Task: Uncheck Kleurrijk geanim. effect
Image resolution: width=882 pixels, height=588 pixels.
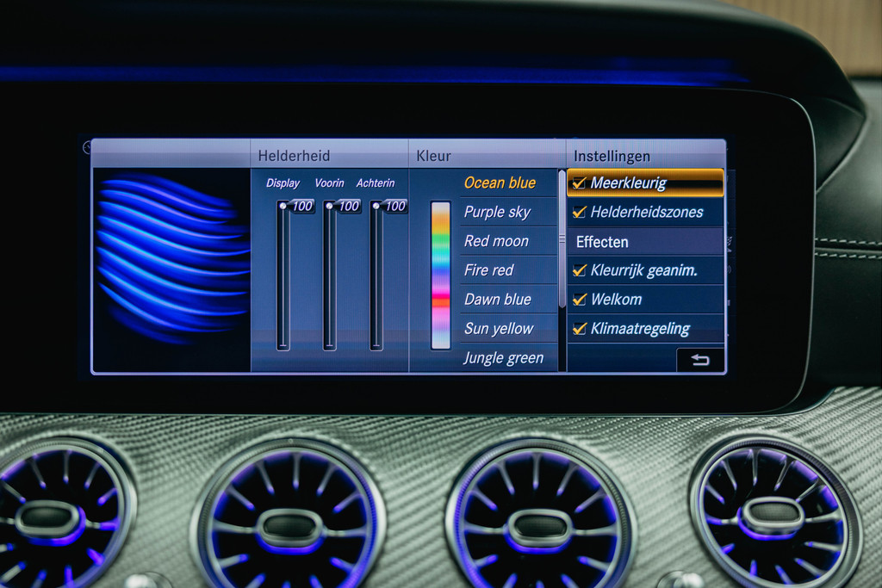Action: click(580, 270)
